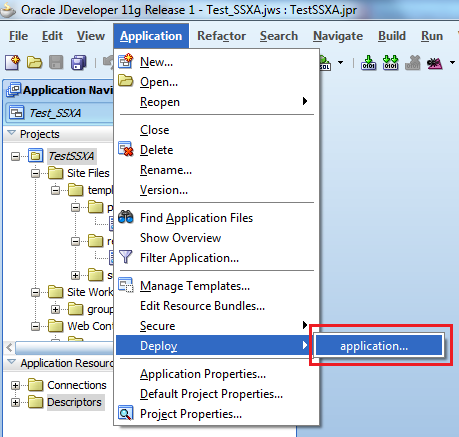459x437 pixels.
Task: Click the Open menu item folder icon
Action: point(126,81)
